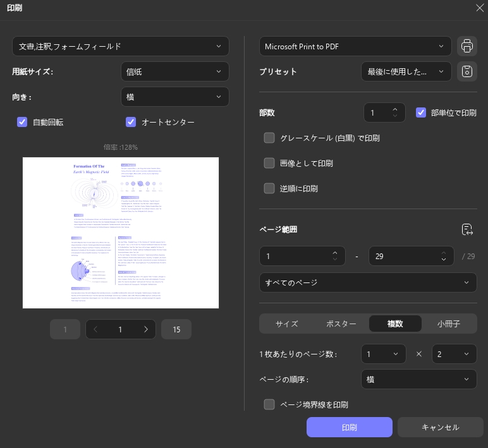Increase start page with up arrow
The width and height of the screenshot is (488, 448).
(335, 253)
